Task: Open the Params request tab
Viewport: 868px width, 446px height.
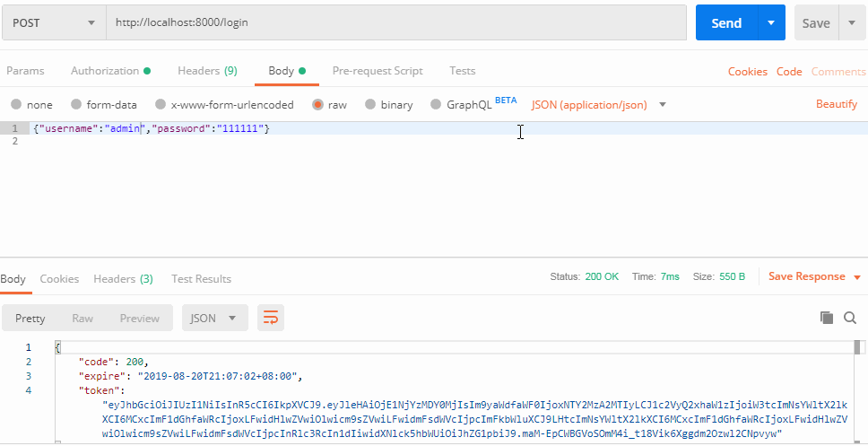Action: (25, 71)
